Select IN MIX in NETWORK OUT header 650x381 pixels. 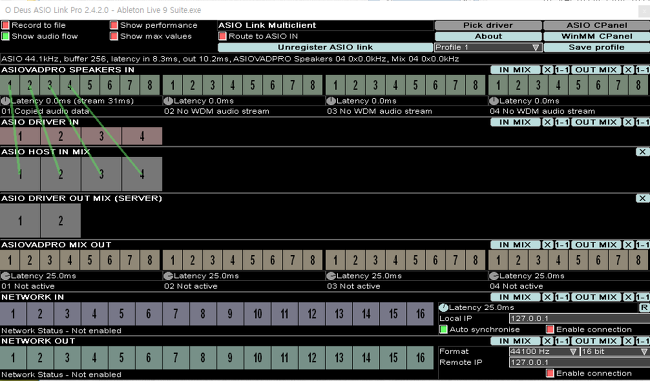(x=515, y=341)
